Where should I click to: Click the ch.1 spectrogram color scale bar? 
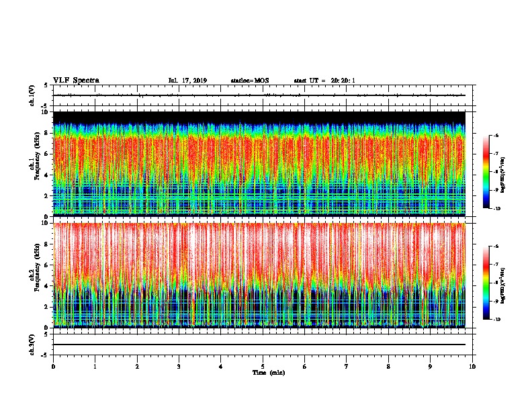pyautogui.click(x=486, y=172)
